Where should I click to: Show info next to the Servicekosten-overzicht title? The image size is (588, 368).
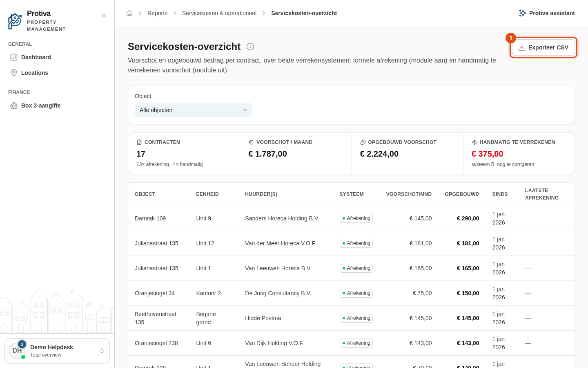(250, 47)
